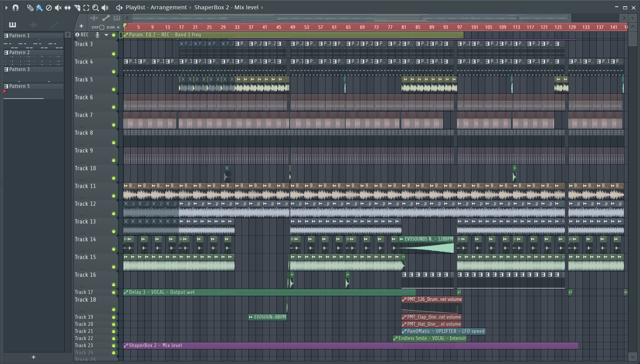Toggle the SLIDE radio option
The height and width of the screenshot is (364, 640).
118,27
